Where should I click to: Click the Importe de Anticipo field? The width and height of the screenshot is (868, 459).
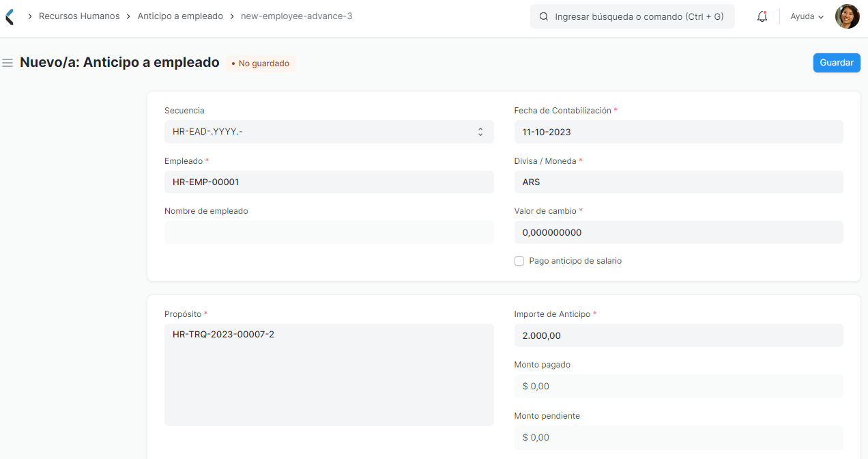pos(679,335)
